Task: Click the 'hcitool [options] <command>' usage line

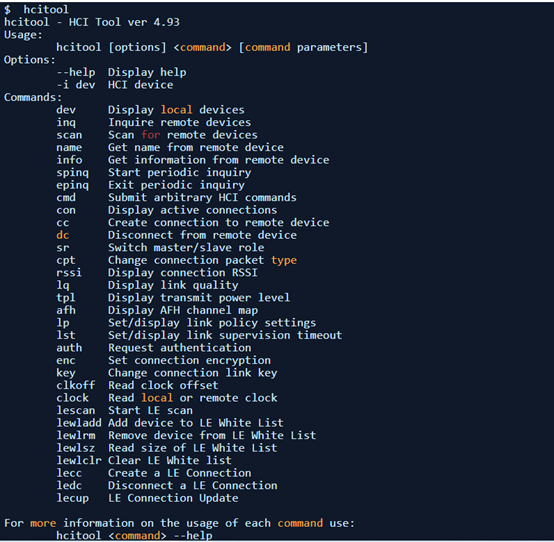Action: (x=212, y=47)
